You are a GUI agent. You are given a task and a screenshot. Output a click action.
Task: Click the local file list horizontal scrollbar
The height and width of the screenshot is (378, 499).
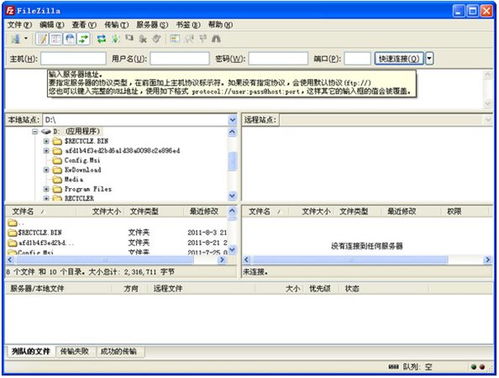click(x=116, y=260)
